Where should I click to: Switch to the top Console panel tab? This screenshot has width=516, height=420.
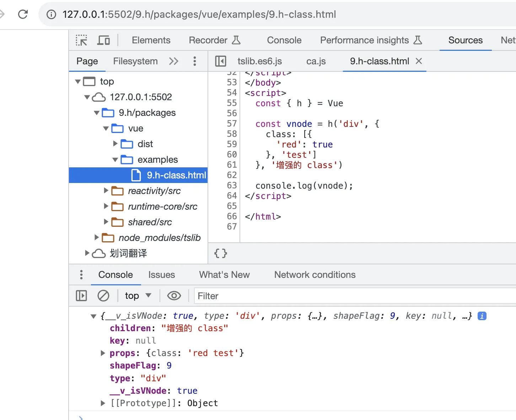pos(284,40)
